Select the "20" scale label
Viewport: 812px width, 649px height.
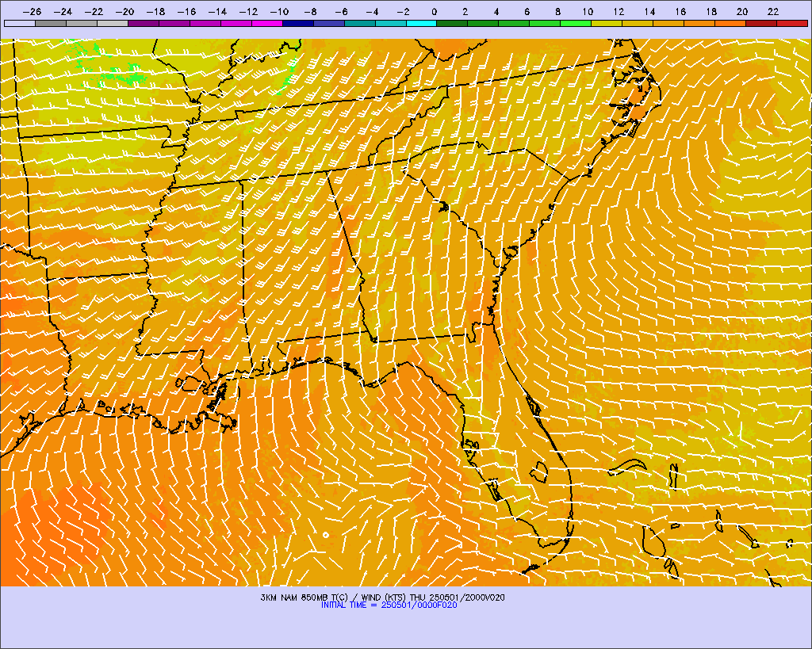742,12
